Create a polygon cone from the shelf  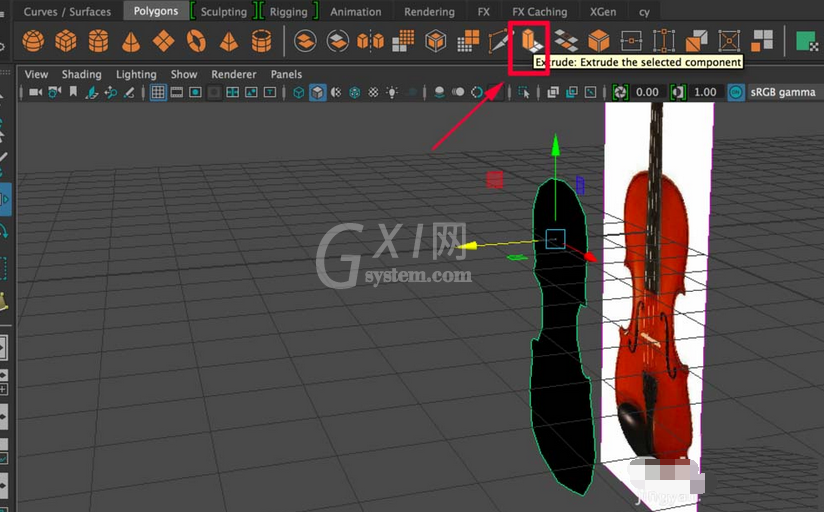point(131,40)
